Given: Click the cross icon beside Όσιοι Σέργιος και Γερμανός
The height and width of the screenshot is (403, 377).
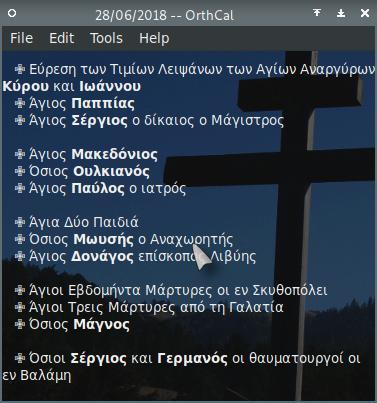Looking at the screenshot, I should 20,359.
